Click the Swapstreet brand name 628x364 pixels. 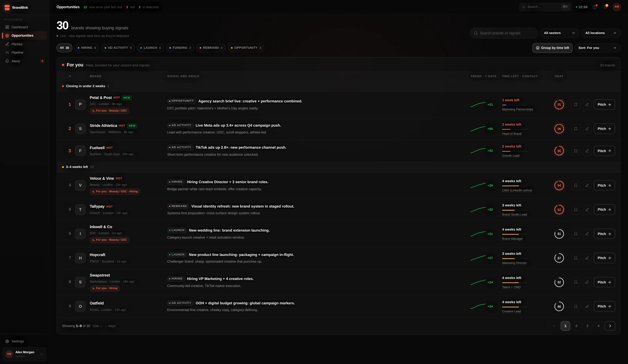[100, 275]
